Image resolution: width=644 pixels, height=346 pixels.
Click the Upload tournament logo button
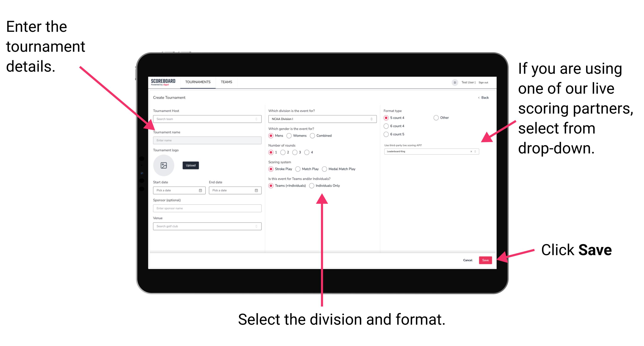191,165
